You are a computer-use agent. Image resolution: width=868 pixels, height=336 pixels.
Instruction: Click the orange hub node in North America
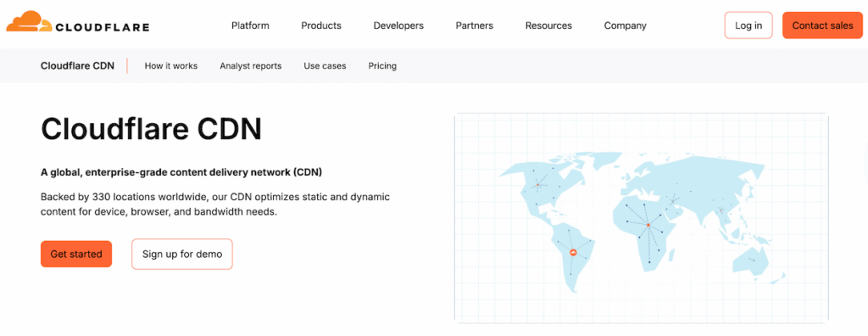click(x=537, y=185)
